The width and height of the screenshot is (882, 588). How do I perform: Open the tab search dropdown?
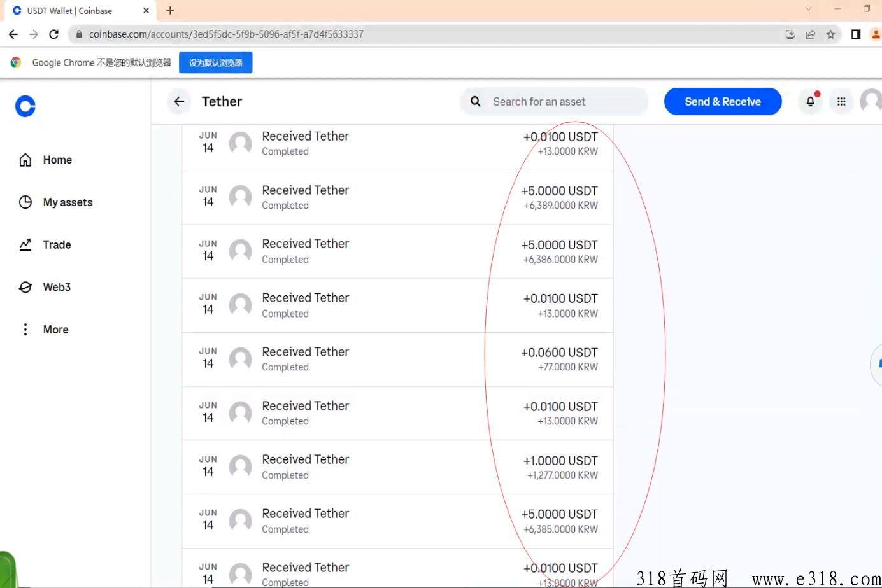tap(808, 9)
